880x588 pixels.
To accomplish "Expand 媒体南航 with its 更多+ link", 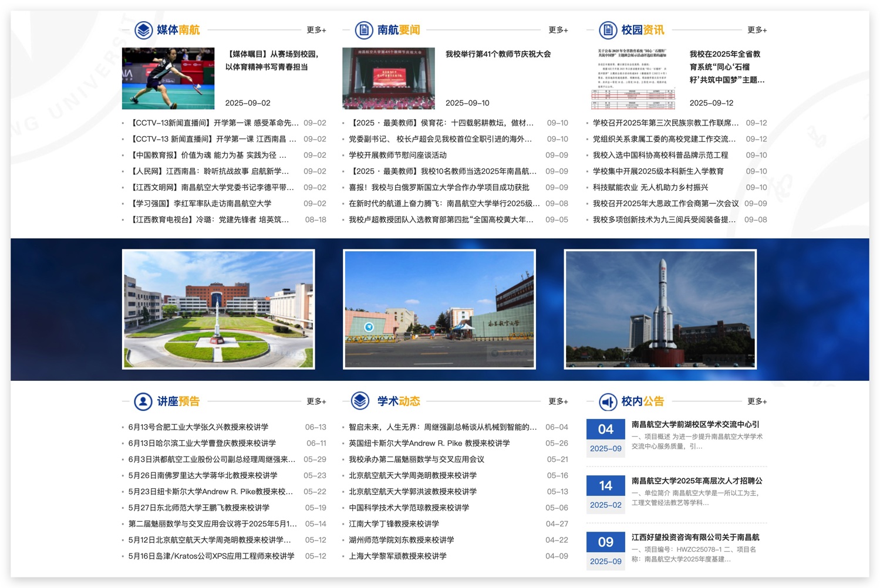I will point(316,30).
